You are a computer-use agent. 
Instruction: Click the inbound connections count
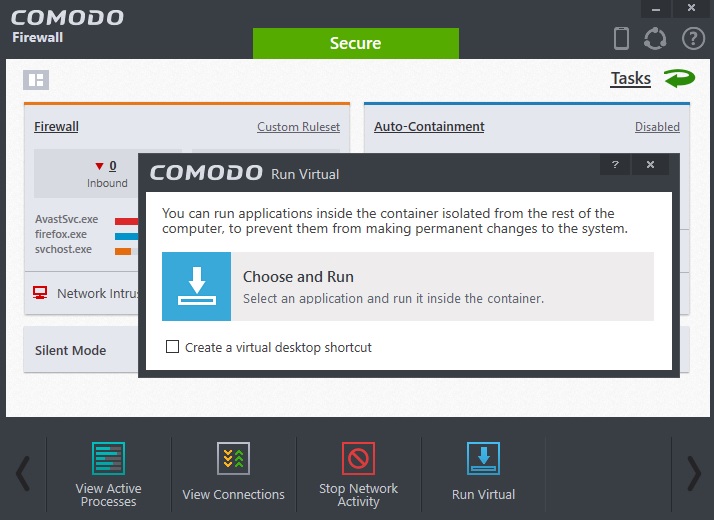pyautogui.click(x=112, y=166)
